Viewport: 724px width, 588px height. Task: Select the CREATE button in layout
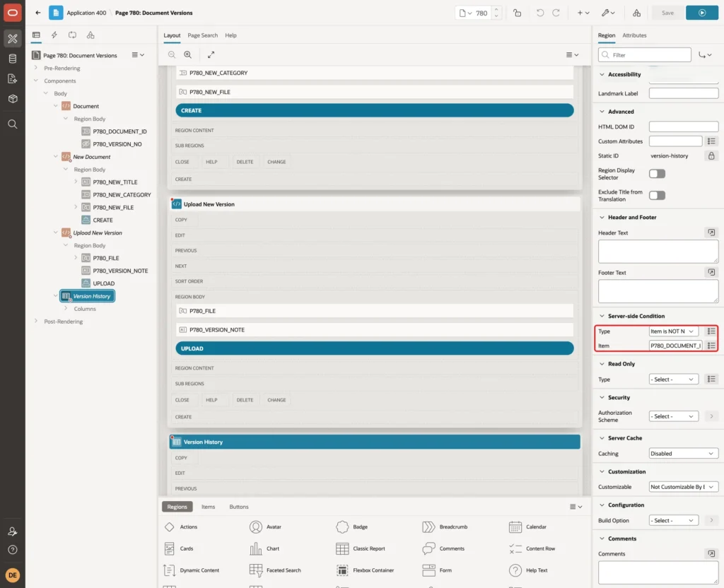tap(375, 110)
